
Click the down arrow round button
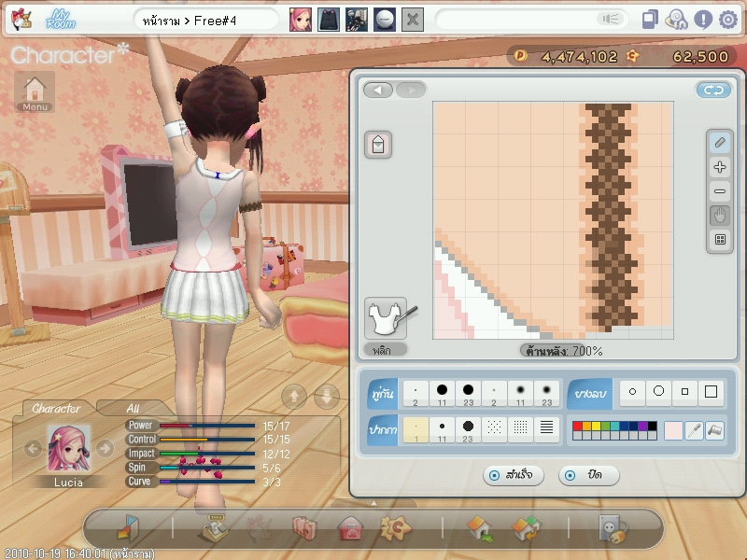(327, 396)
